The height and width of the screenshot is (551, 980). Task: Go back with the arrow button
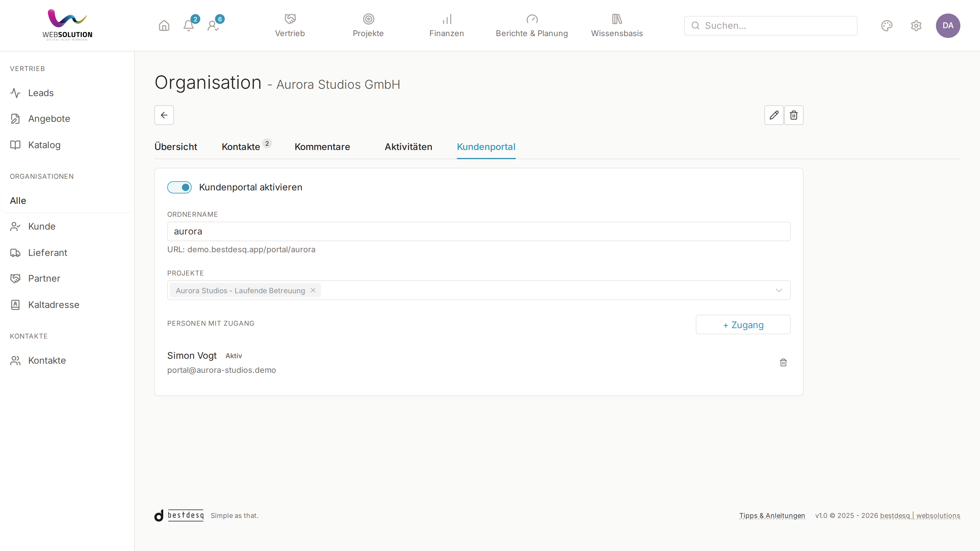tap(164, 115)
